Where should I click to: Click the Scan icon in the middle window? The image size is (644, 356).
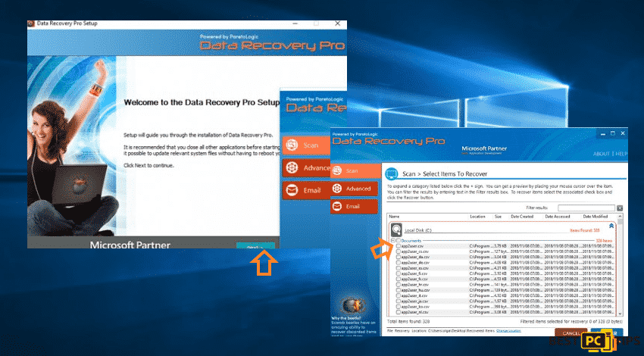click(x=292, y=145)
